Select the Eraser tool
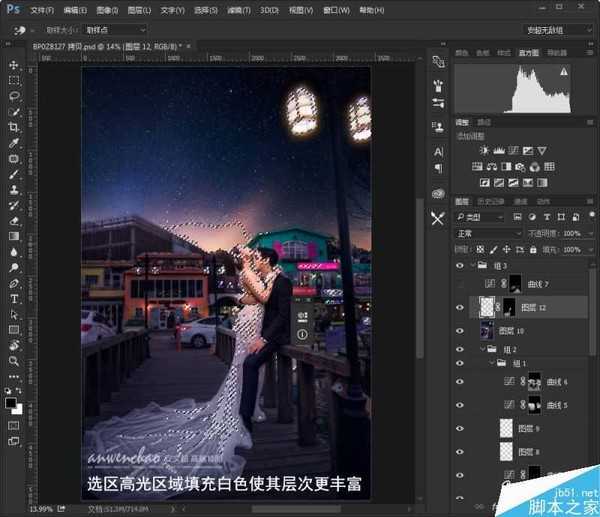Image resolution: width=600 pixels, height=517 pixels. point(14,221)
